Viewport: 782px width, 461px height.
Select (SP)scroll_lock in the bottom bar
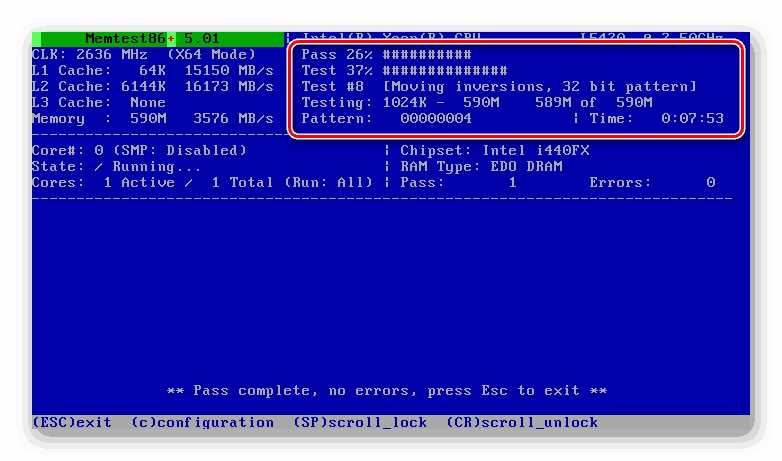point(360,422)
